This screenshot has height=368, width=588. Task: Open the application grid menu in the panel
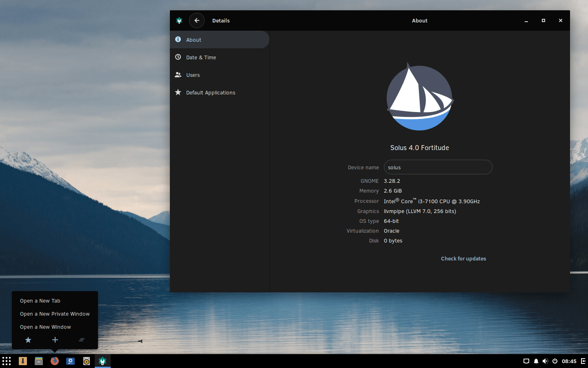(x=7, y=361)
